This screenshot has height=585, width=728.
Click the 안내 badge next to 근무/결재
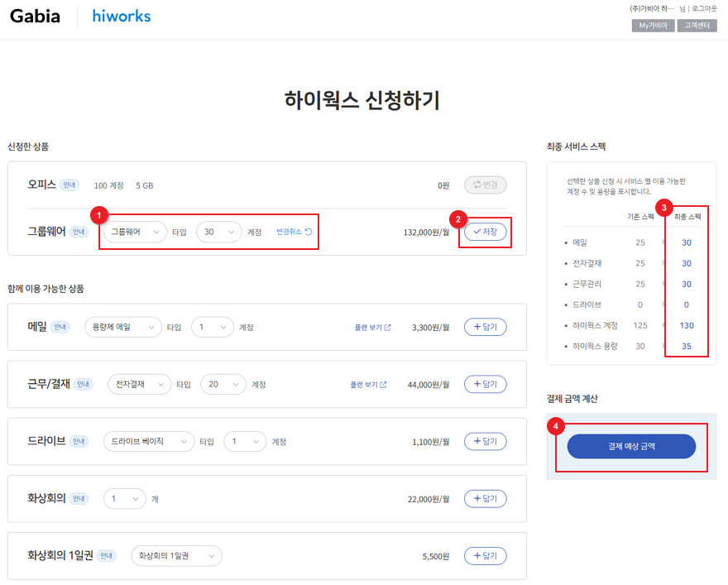coord(83,384)
